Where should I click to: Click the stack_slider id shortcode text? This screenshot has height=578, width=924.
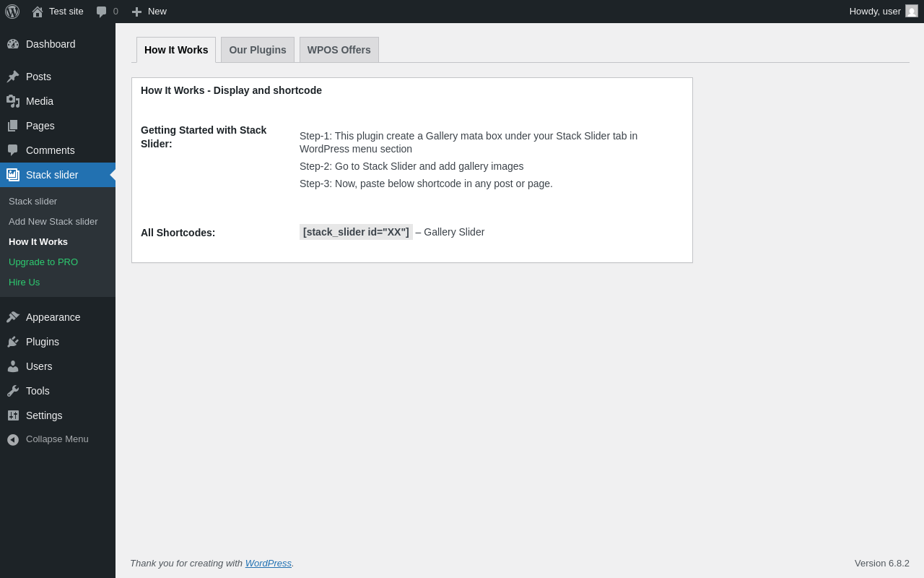coord(356,232)
